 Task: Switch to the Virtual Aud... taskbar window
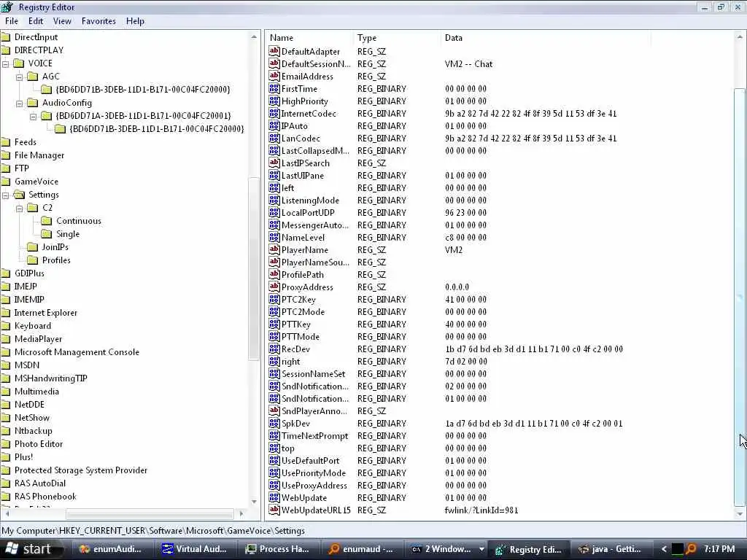(x=196, y=549)
